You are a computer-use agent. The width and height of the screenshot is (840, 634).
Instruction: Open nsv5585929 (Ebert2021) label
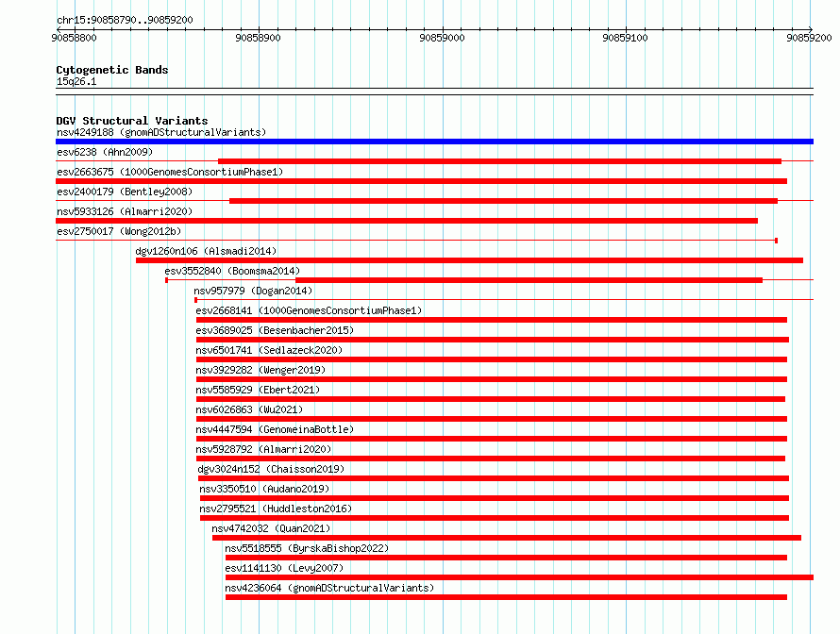[x=258, y=390]
